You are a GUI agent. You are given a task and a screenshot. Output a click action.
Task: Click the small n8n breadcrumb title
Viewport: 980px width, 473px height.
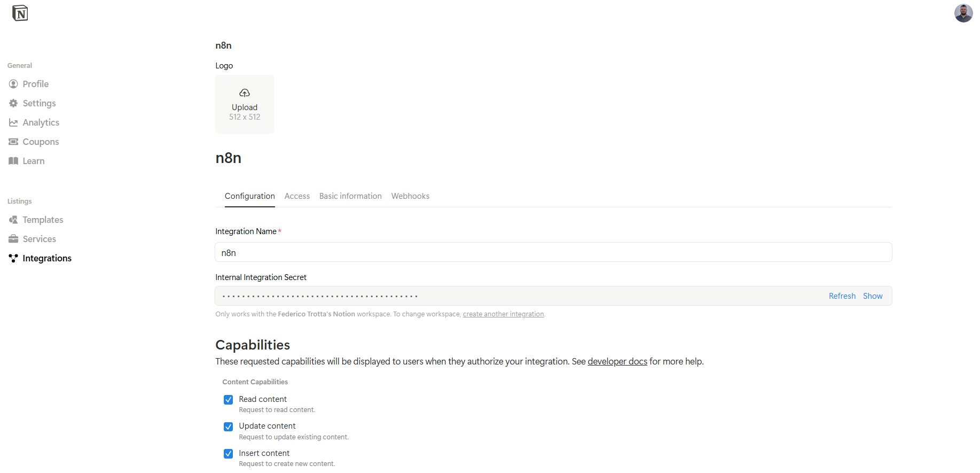click(x=223, y=45)
